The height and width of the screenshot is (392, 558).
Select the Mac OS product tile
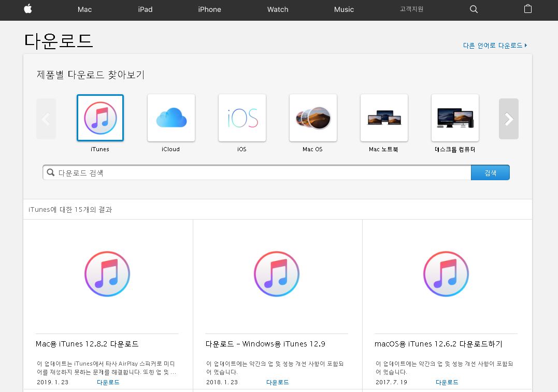[x=313, y=118]
